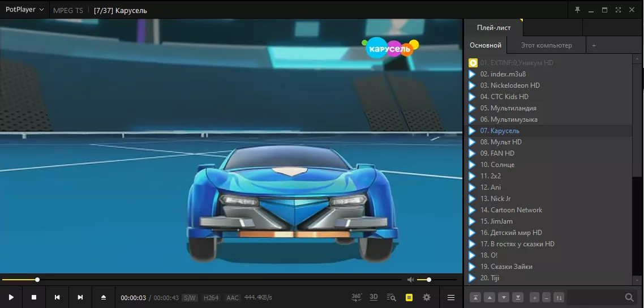Select playlist item 07. Карусель
The width and height of the screenshot is (644, 308).
tap(548, 131)
